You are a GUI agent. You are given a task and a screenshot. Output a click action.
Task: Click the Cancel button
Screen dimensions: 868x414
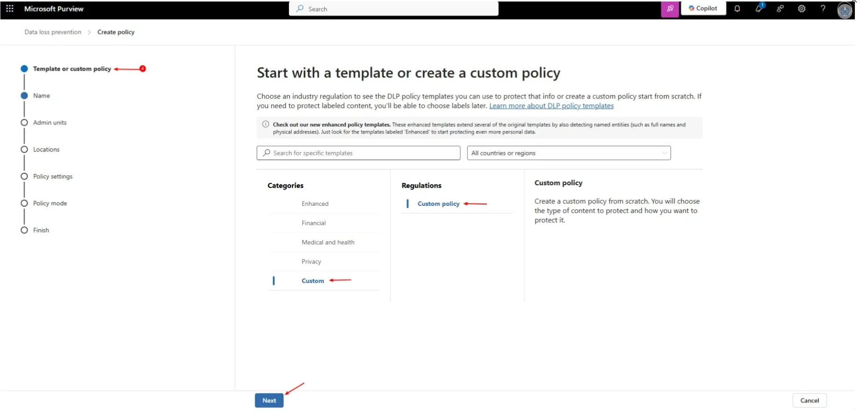810,400
